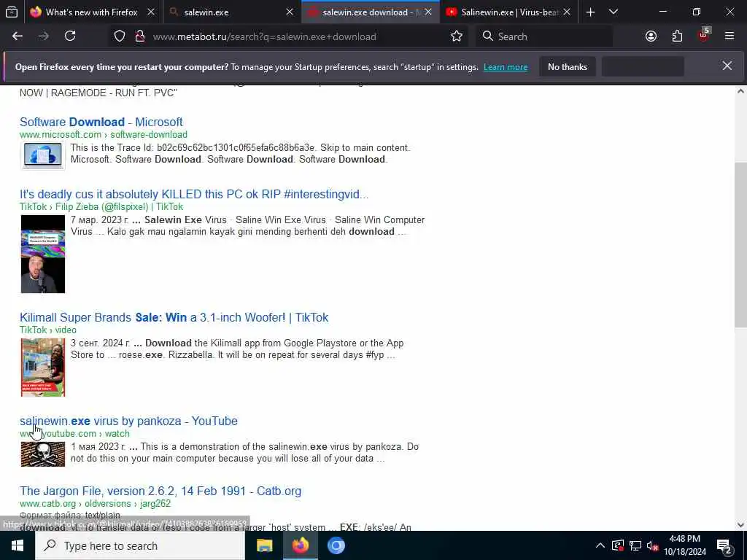
Task: Open www.microsoft.com software-download URL link
Action: click(x=104, y=135)
